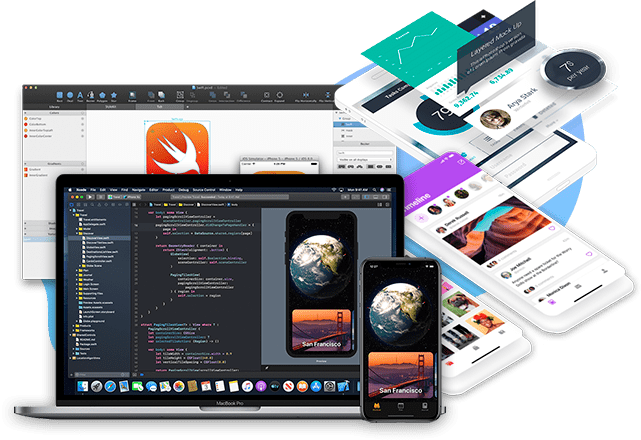Select the Project navigator icon in Xcode
This screenshot has height=440, width=641.
72,204
